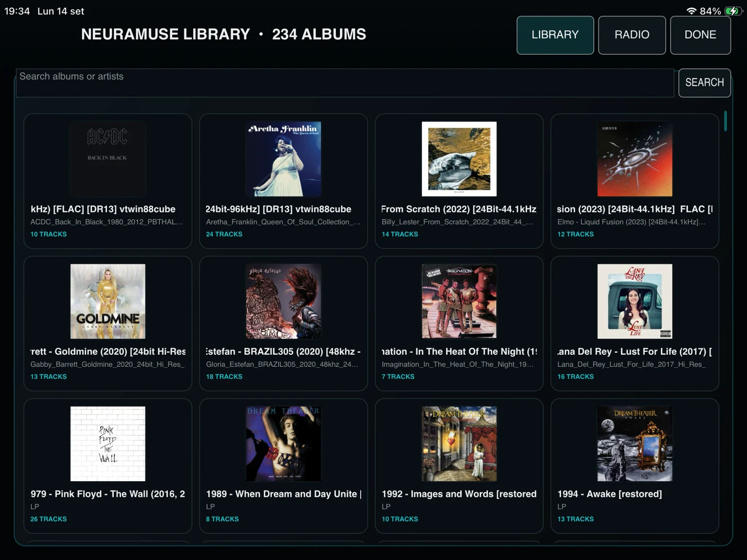Select Gloria Estefan BRAZIL305 cover art

[283, 301]
